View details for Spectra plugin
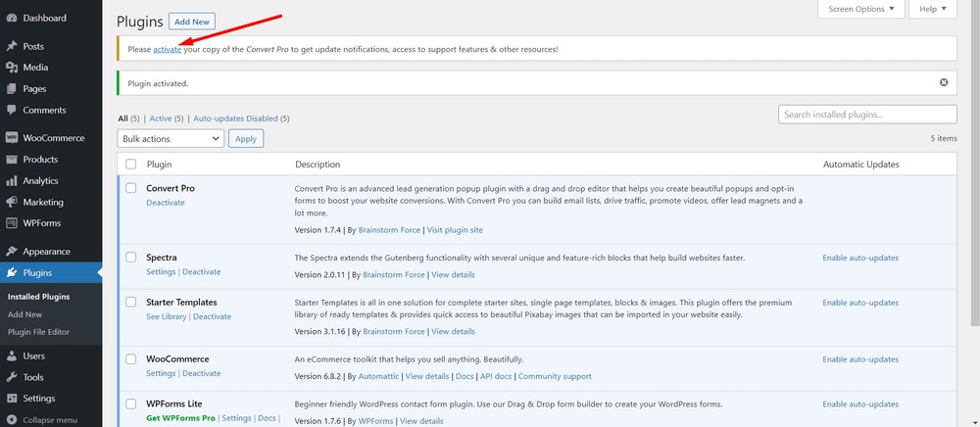 pyautogui.click(x=453, y=274)
